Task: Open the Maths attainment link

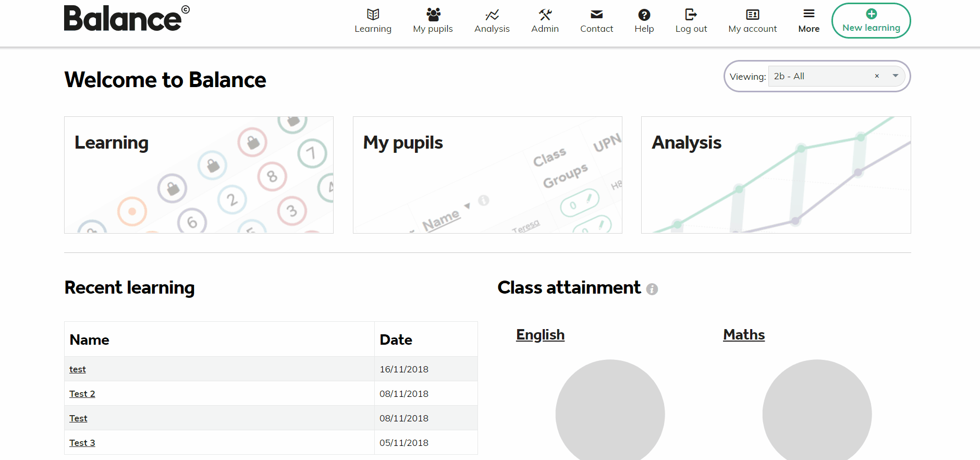Action: 744,335
